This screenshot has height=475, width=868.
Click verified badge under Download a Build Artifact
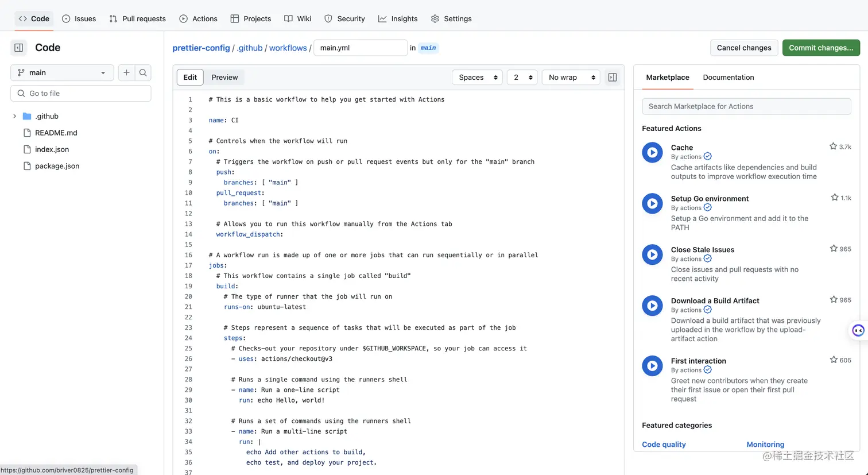click(708, 310)
